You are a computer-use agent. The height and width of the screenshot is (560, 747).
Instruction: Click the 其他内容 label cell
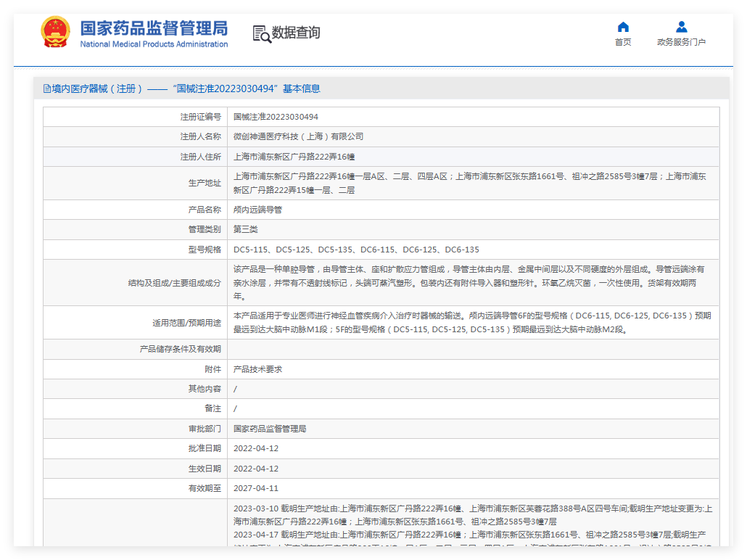136,389
